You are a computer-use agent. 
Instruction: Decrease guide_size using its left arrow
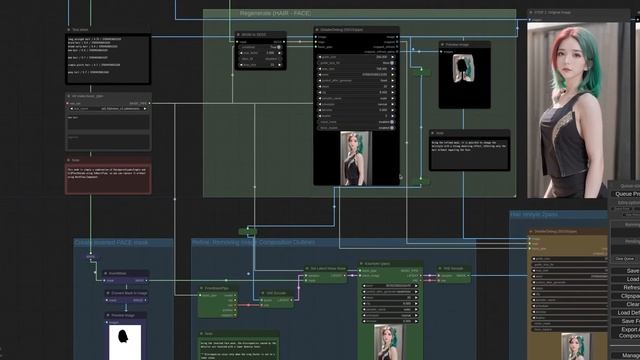(320, 57)
